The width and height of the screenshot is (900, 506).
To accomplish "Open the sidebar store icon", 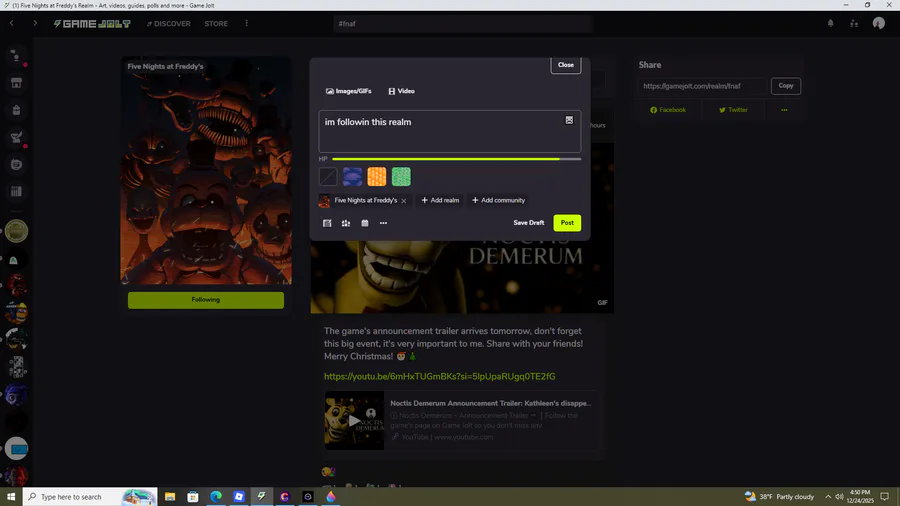I will pos(16,83).
